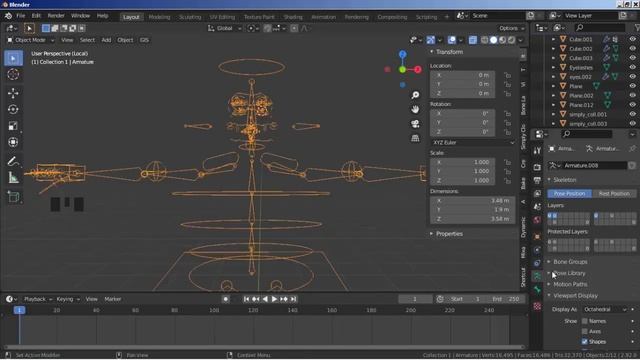Screen dimensions: 640x360
Task: Open the File menu
Action: [x=20, y=16]
